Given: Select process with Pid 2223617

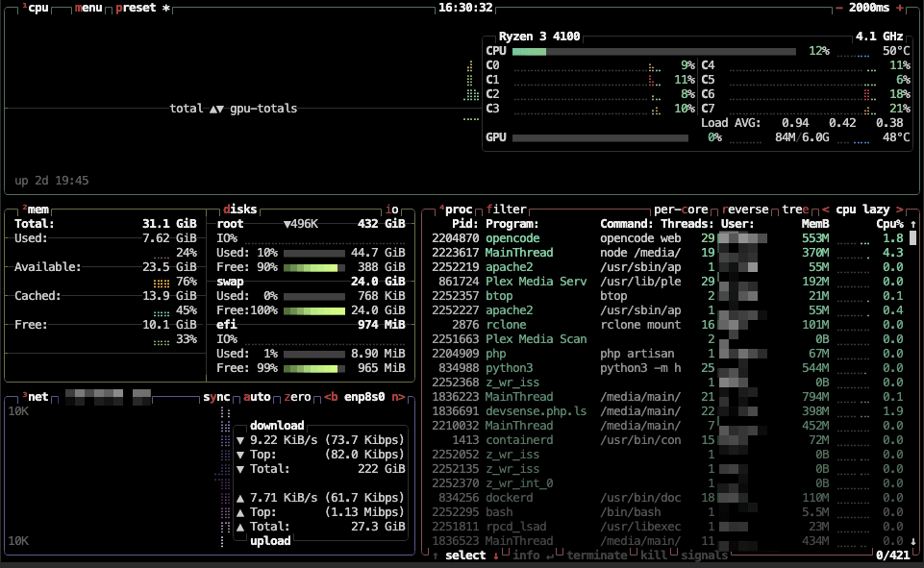Looking at the screenshot, I should pos(667,252).
